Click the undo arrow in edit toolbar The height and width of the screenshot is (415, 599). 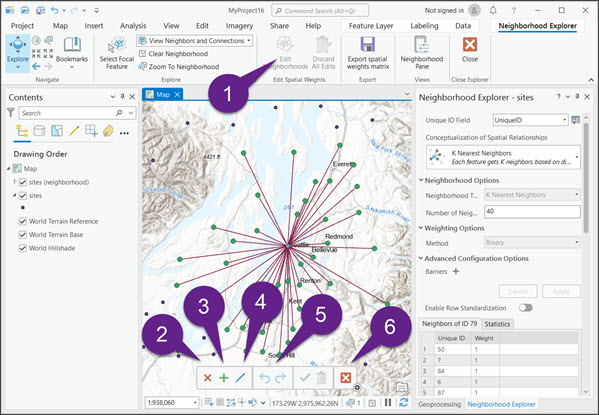264,378
